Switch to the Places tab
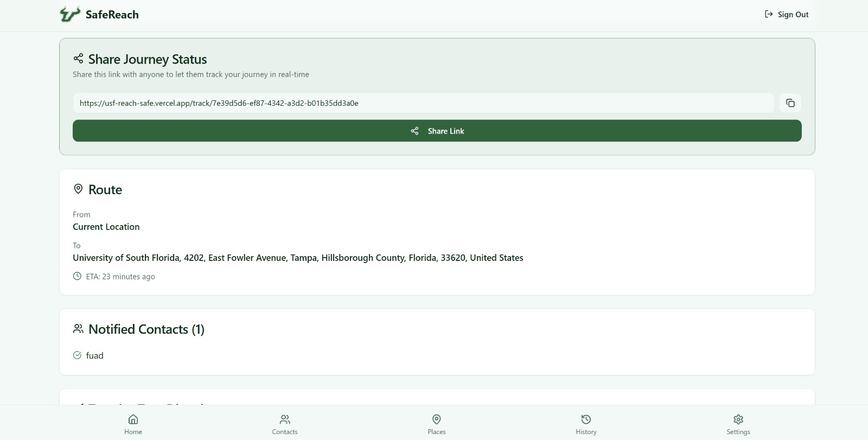Image resolution: width=868 pixels, height=440 pixels. (x=437, y=424)
